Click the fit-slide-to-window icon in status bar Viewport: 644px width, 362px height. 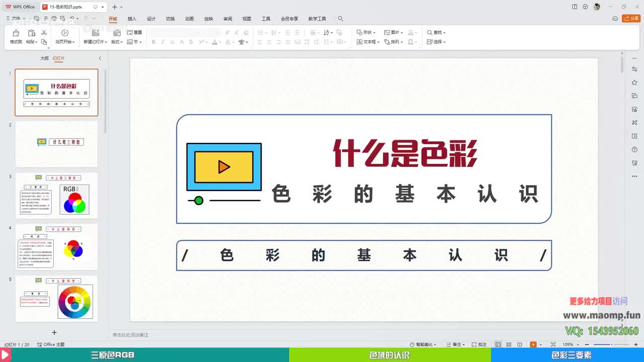coord(553,344)
